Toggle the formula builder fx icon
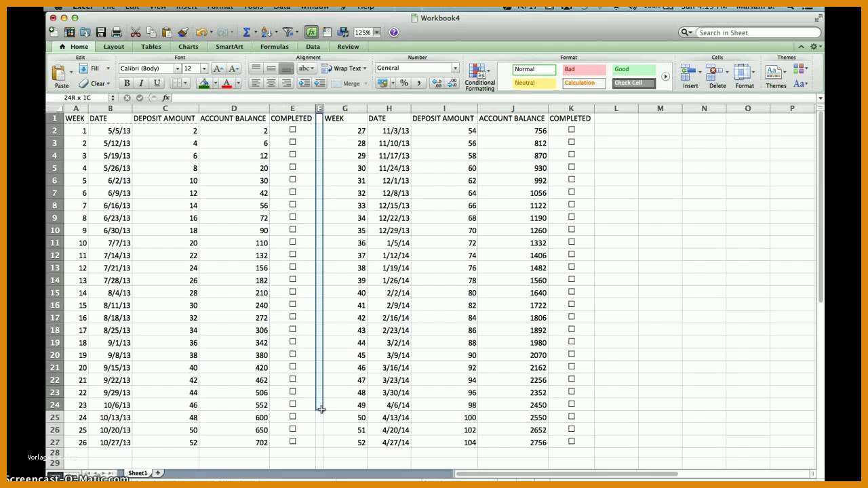Image resolution: width=868 pixels, height=488 pixels. click(x=311, y=32)
